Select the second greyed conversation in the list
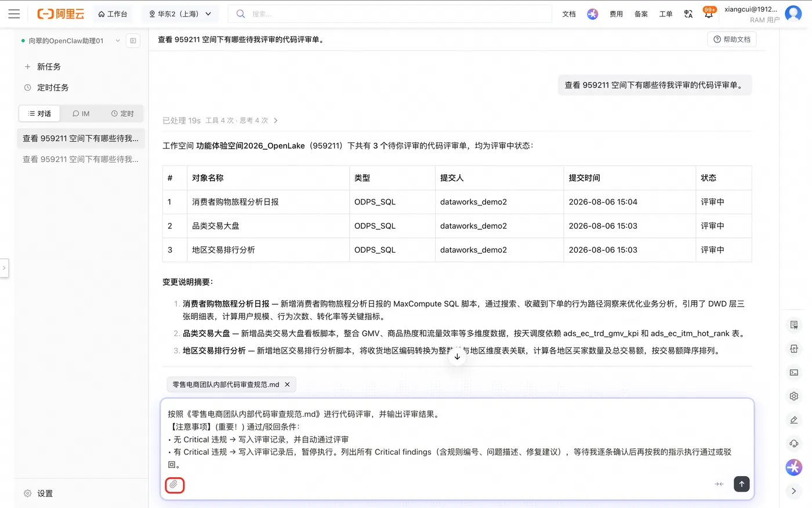Viewport: 812px width, 508px height. click(x=81, y=159)
